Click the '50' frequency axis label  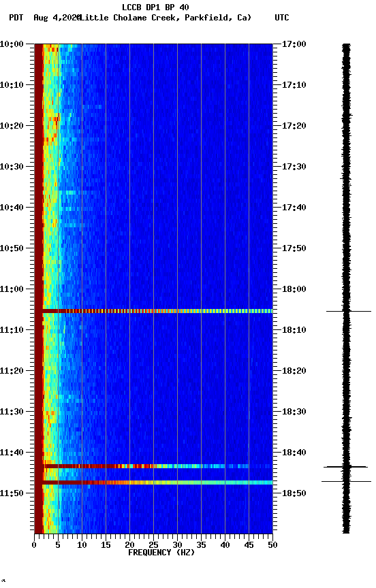pyautogui.click(x=272, y=545)
